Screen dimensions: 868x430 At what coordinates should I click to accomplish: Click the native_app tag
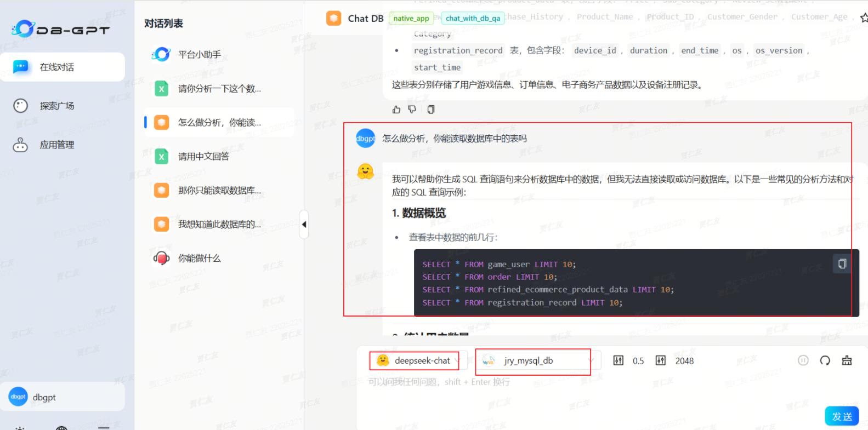pos(411,18)
